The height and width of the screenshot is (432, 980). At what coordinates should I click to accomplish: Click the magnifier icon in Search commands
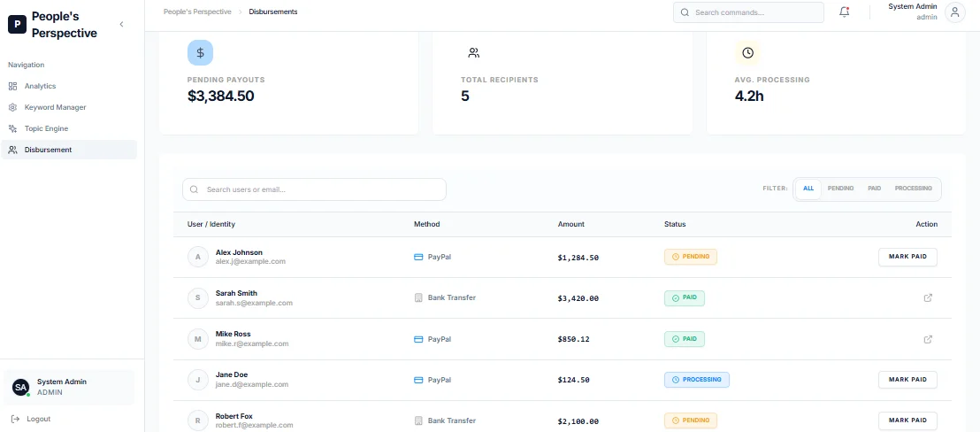685,12
